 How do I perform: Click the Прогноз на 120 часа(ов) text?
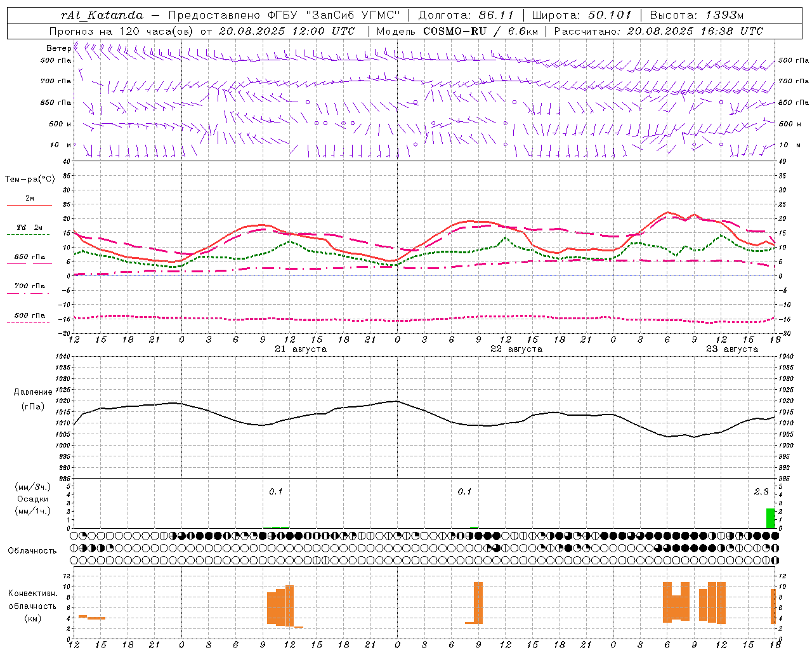[122, 31]
